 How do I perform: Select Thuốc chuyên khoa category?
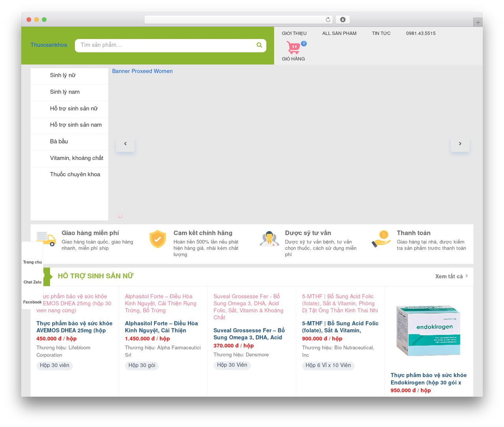[x=69, y=175]
